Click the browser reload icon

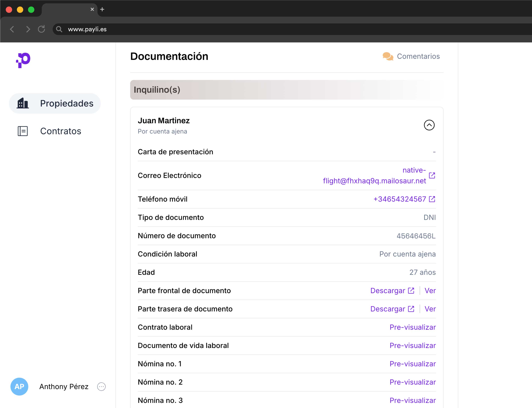41,29
